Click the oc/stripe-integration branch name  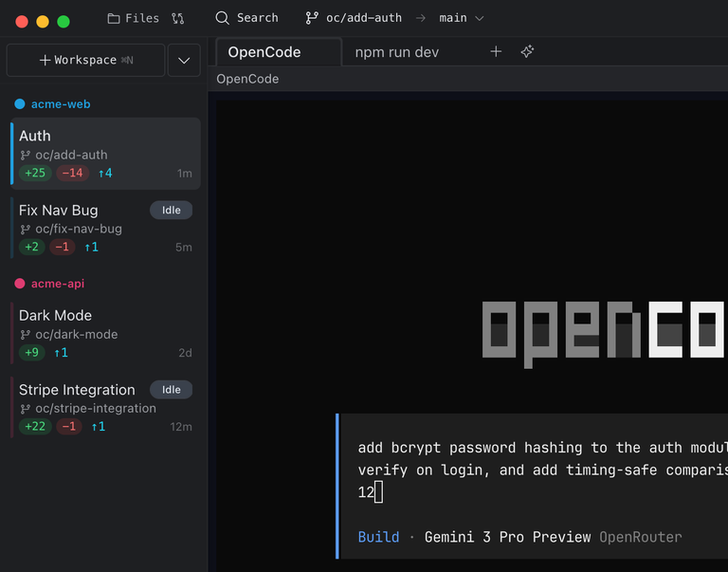click(96, 409)
